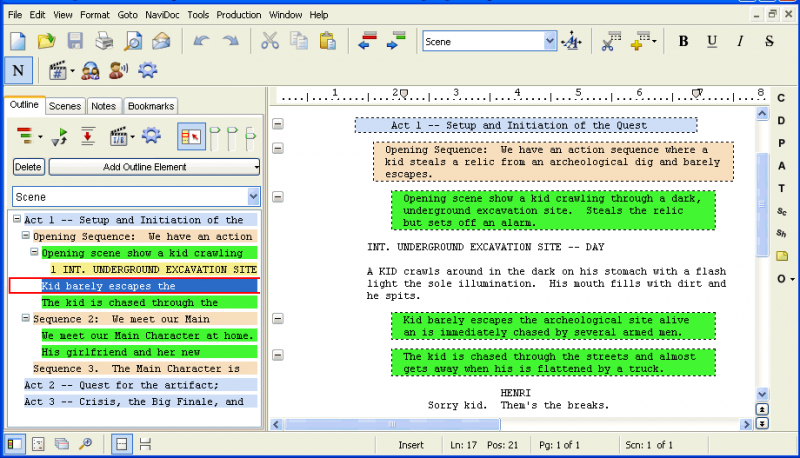Open the Scene element dropdown in toolbar
800x458 pixels.
pyautogui.click(x=549, y=41)
